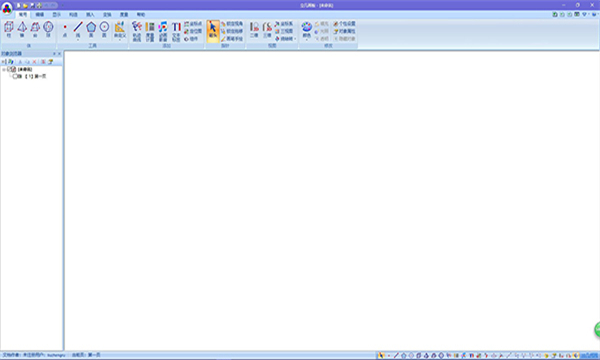Select the pentagon face tool in status bar

point(404,355)
